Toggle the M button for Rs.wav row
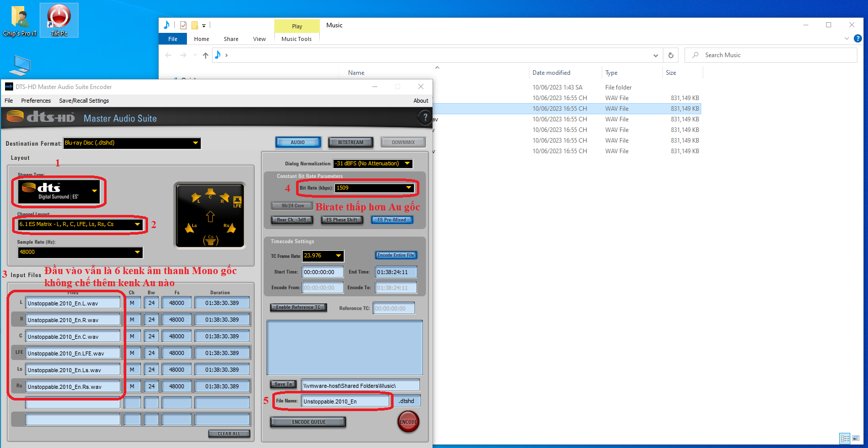Image resolution: width=868 pixels, height=448 pixels. point(132,386)
